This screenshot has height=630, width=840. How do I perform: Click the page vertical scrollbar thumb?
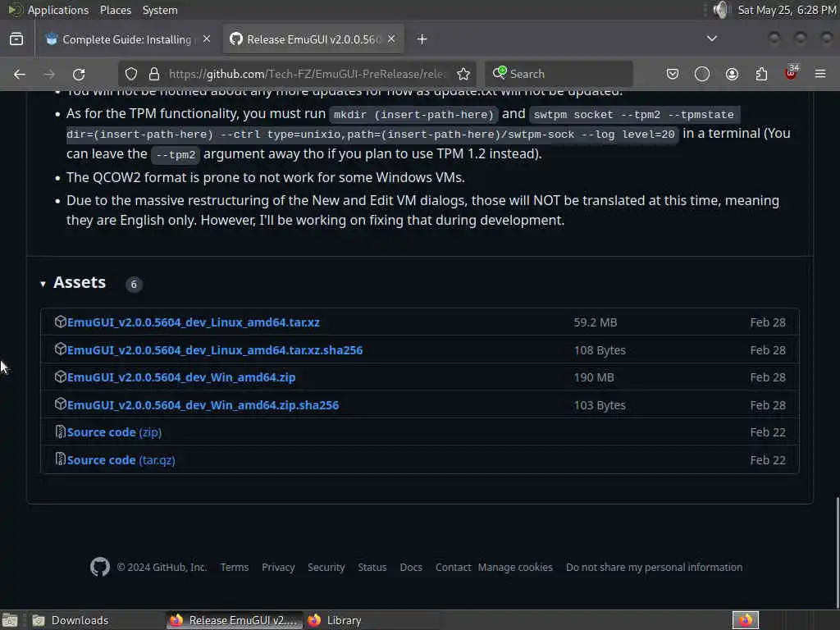838,552
